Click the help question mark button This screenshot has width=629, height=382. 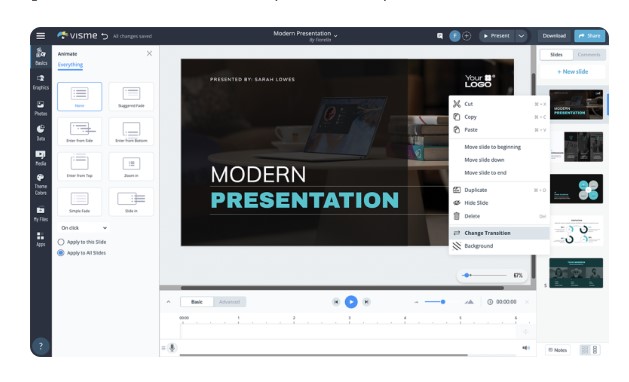pyautogui.click(x=41, y=345)
